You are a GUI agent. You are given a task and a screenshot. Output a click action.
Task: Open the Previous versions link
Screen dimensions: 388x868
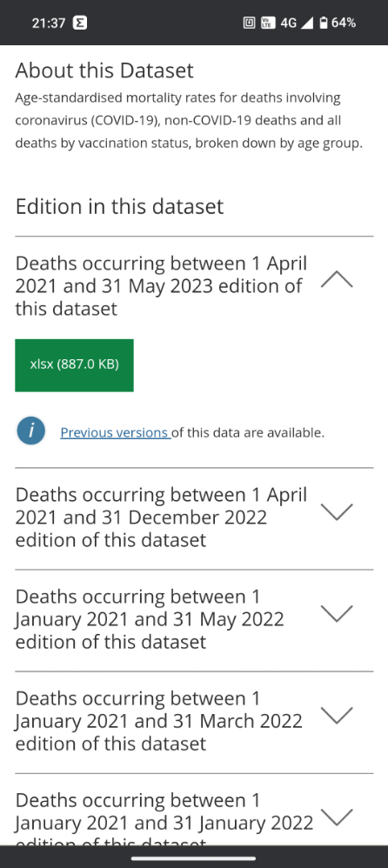pos(115,433)
